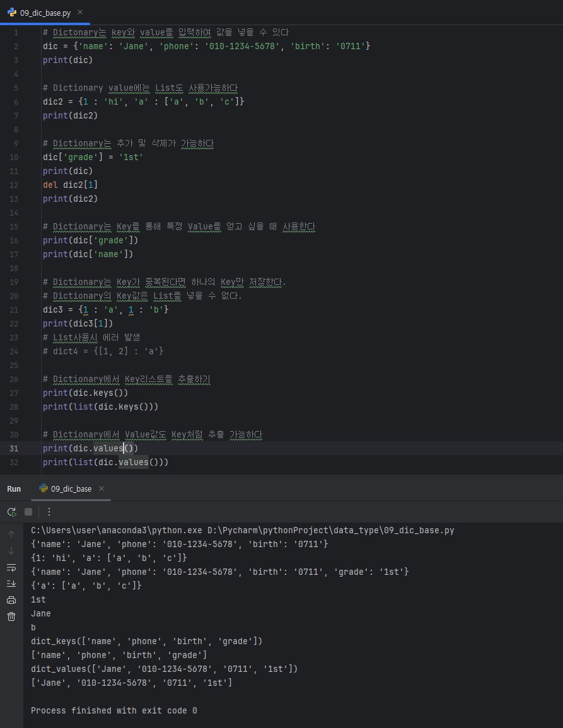Viewport: 563px width, 728px height.
Task: Click the dic2 = {1 : 'hi'...} definition line
Action: tap(143, 101)
